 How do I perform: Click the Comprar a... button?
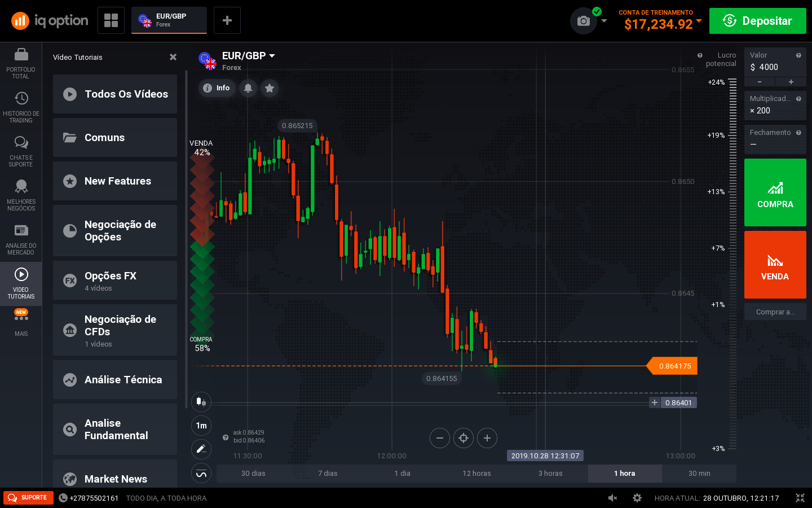775,312
